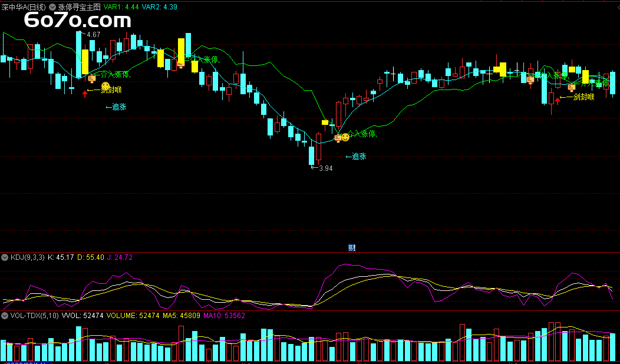Screen dimensions: 620x364
Task: Click the smiley icon beside left 一剑封喉
Action: click(105, 86)
